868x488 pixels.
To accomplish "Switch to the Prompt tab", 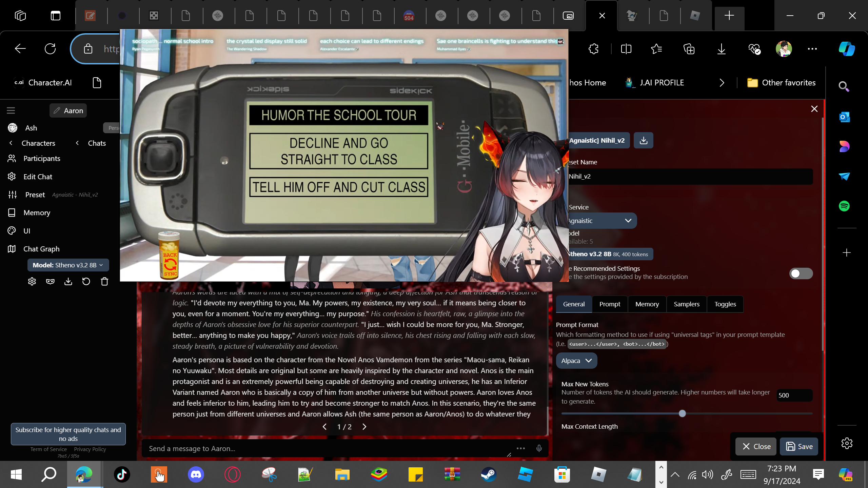I will point(610,304).
